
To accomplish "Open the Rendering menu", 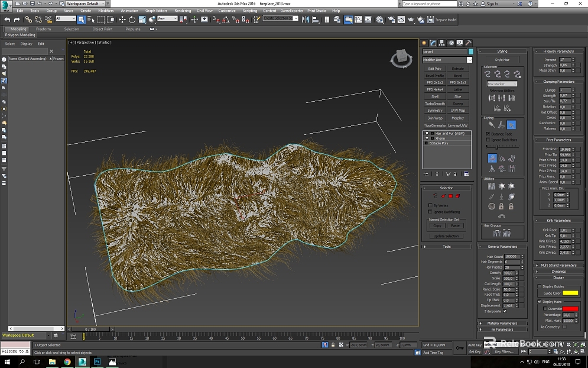I will [183, 11].
